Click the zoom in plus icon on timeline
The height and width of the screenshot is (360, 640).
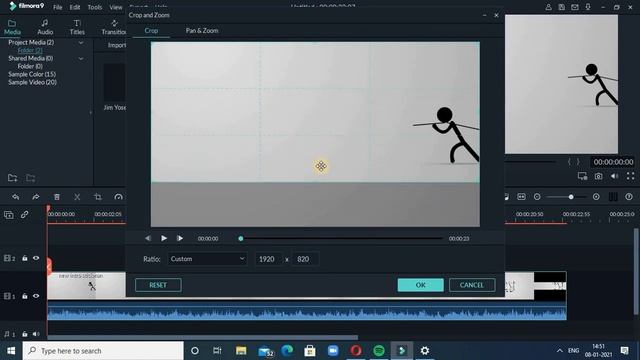point(596,197)
